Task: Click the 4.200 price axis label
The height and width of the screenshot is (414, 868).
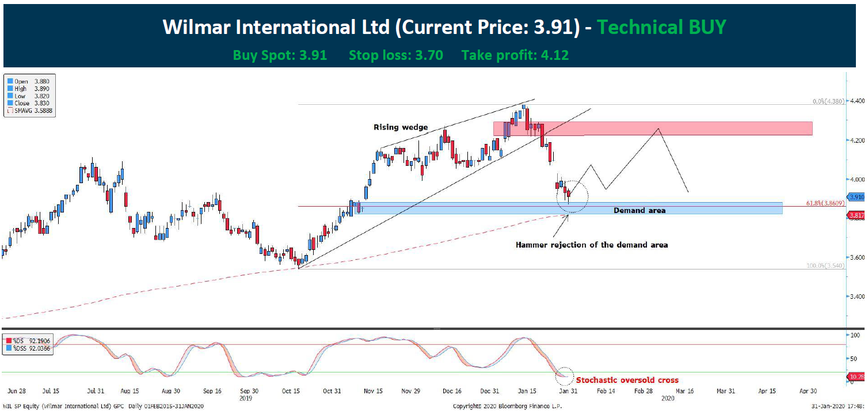Action: (x=857, y=140)
